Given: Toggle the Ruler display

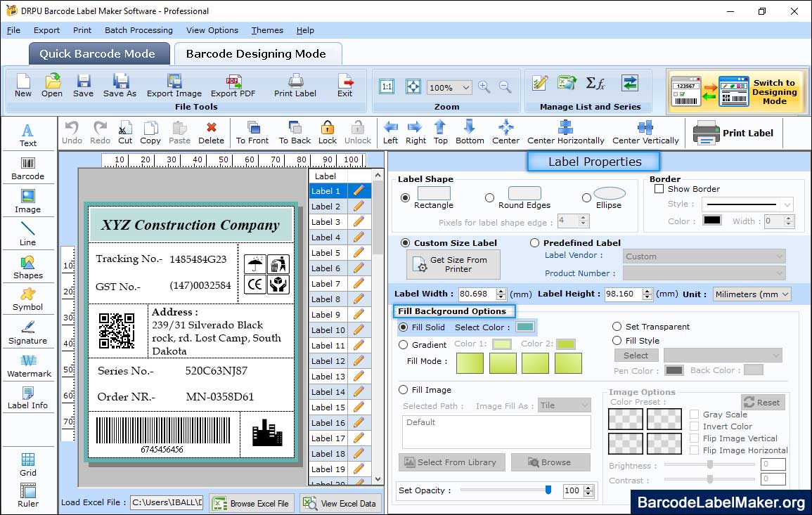Looking at the screenshot, I should tap(28, 496).
